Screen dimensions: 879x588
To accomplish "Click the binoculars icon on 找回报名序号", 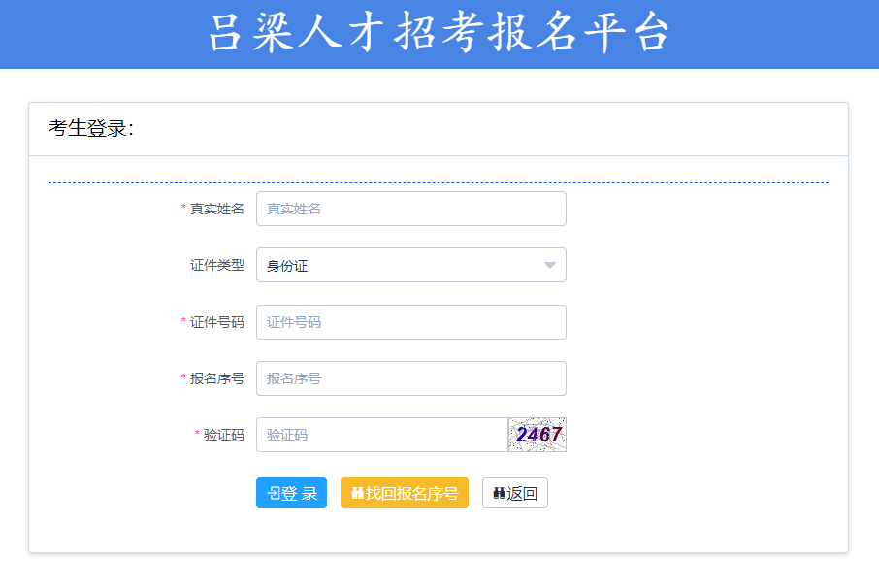I will coord(357,494).
